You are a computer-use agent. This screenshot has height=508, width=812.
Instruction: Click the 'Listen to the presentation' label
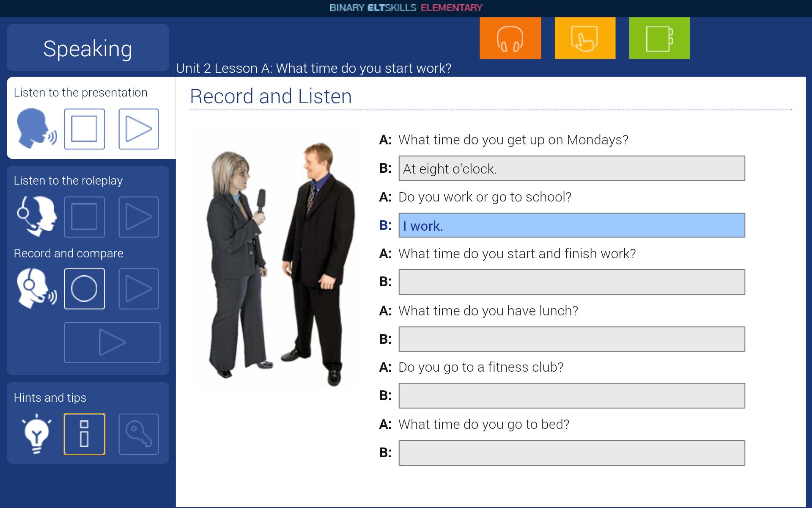(x=81, y=92)
